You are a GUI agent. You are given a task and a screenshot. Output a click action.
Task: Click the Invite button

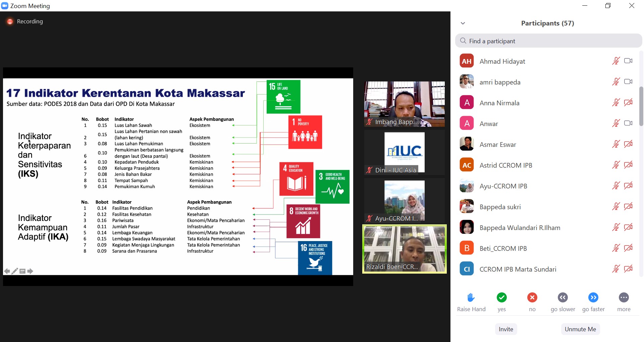point(506,329)
